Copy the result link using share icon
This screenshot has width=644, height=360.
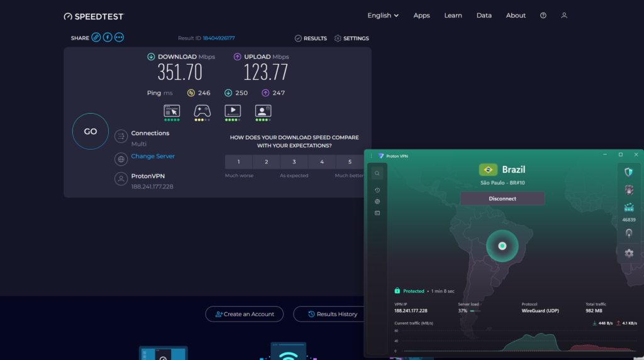coord(96,37)
